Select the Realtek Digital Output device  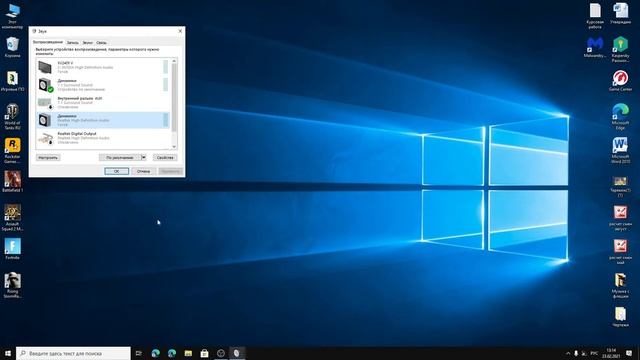[x=102, y=138]
